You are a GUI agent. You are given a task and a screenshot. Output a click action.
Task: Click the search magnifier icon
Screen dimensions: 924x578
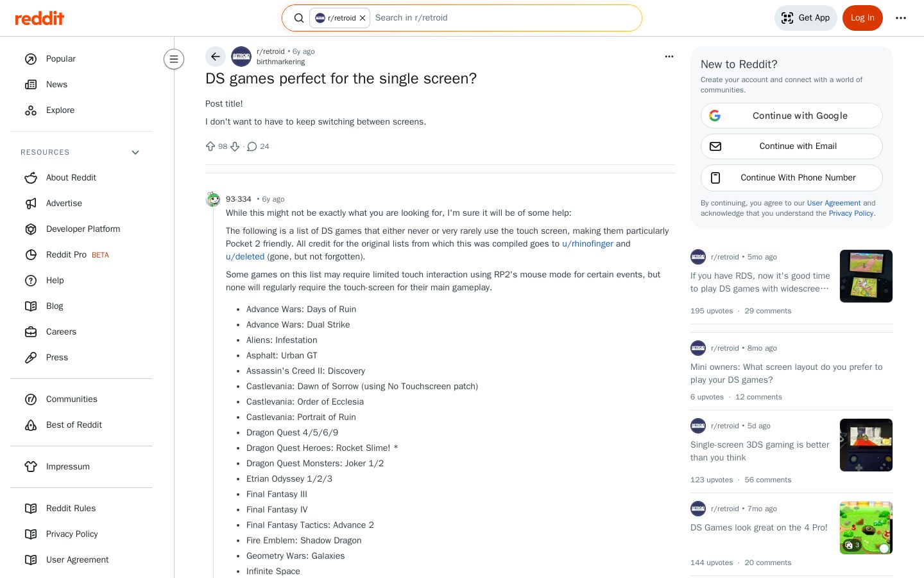pos(299,18)
